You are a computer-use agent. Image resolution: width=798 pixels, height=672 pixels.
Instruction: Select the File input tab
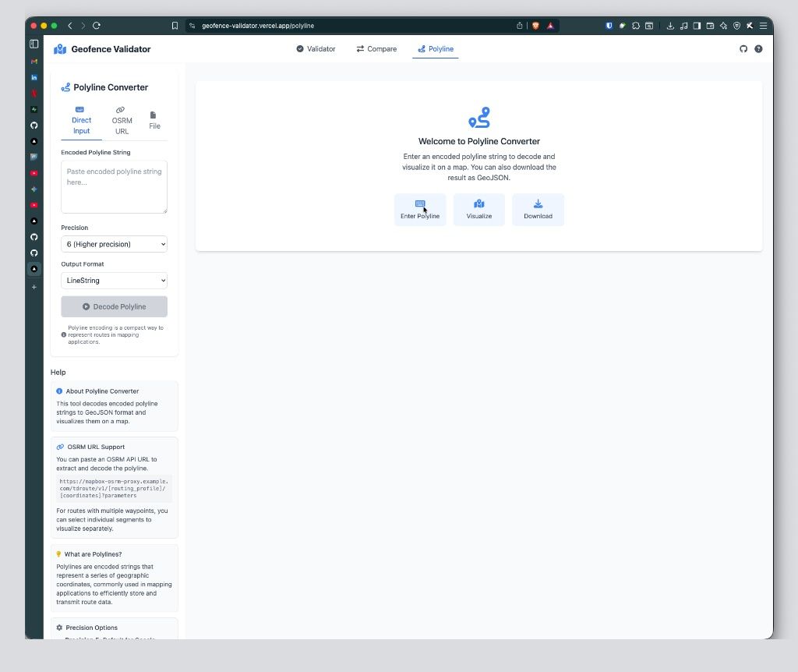154,121
